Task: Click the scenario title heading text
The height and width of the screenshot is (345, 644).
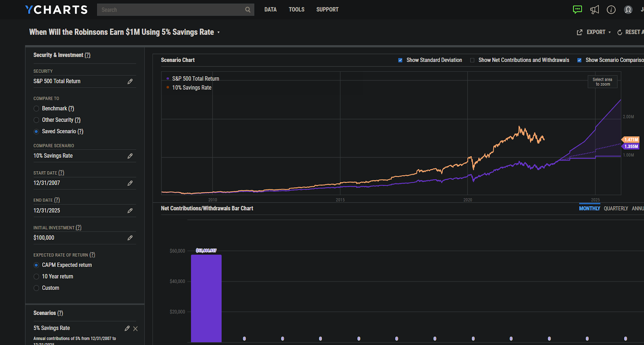Action: click(x=122, y=32)
